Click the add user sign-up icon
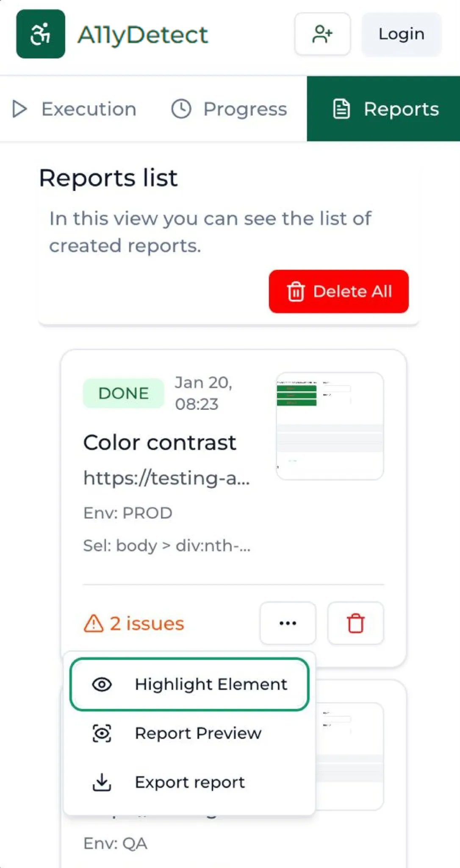Image resolution: width=460 pixels, height=868 pixels. 322,34
